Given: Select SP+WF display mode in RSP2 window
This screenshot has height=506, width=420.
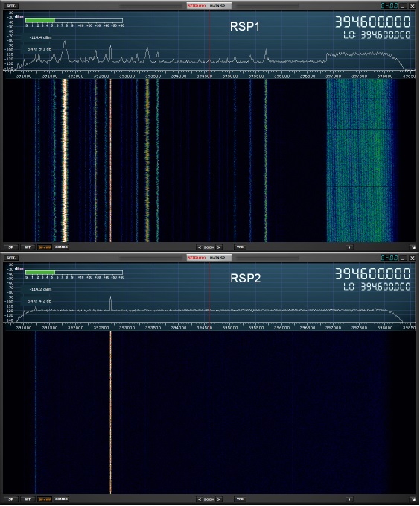Looking at the screenshot, I should (x=45, y=499).
